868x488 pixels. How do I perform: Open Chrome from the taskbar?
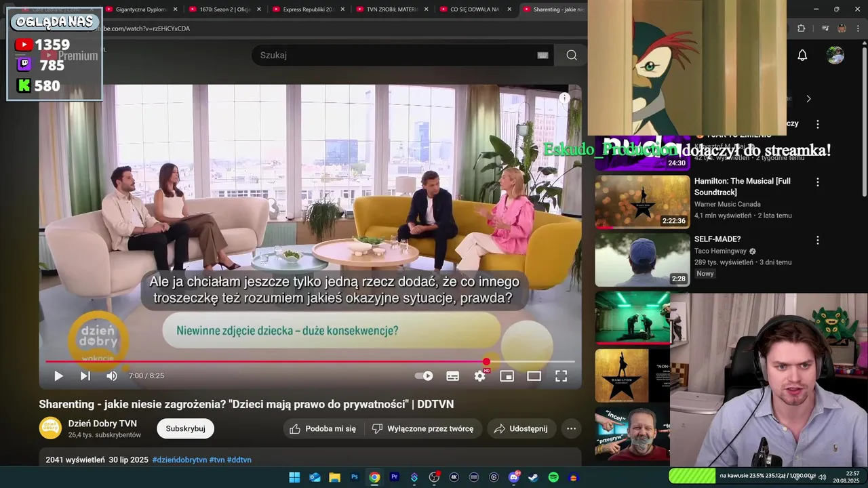point(374,477)
